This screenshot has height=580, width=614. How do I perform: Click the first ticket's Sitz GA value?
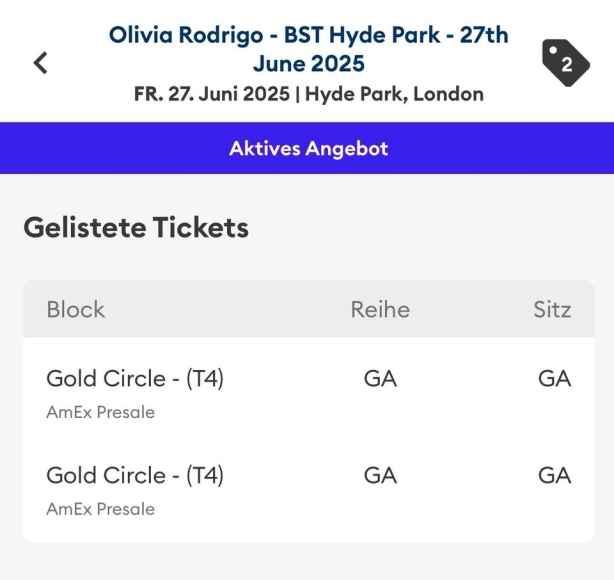[x=554, y=379]
